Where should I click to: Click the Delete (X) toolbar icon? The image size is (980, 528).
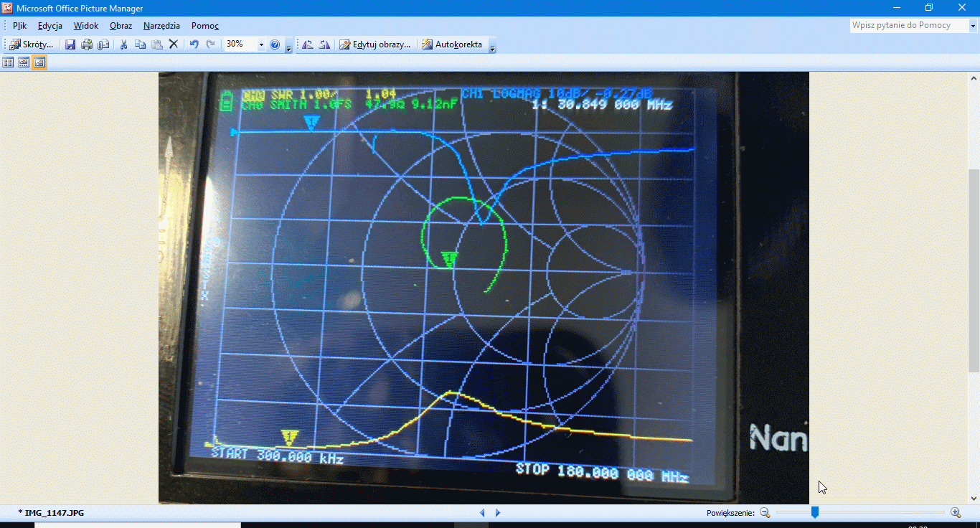tap(173, 44)
